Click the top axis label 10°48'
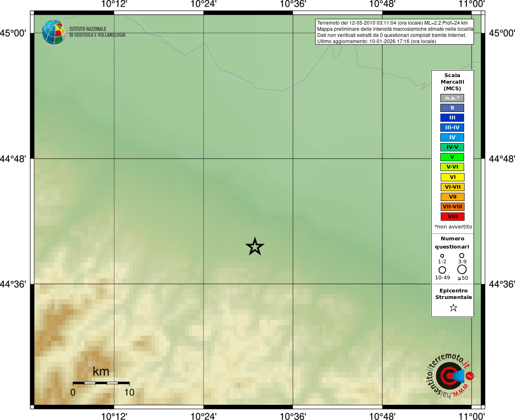 point(382,4)
